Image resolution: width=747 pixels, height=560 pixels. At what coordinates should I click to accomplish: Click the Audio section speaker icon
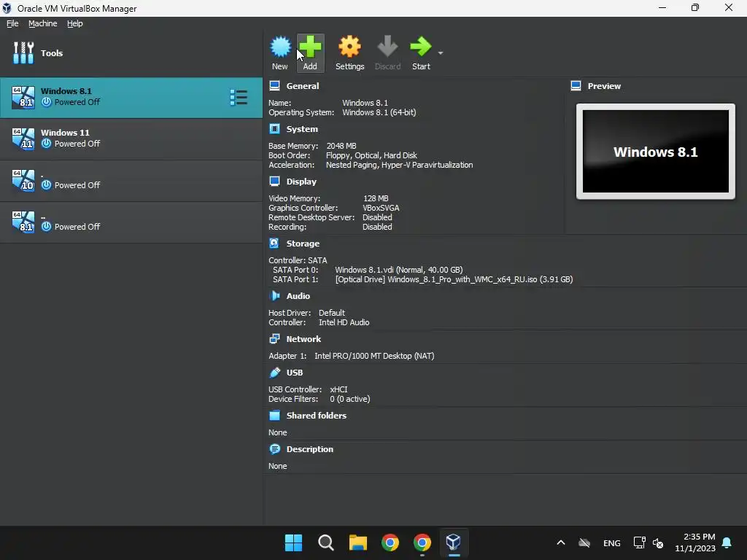pos(274,296)
